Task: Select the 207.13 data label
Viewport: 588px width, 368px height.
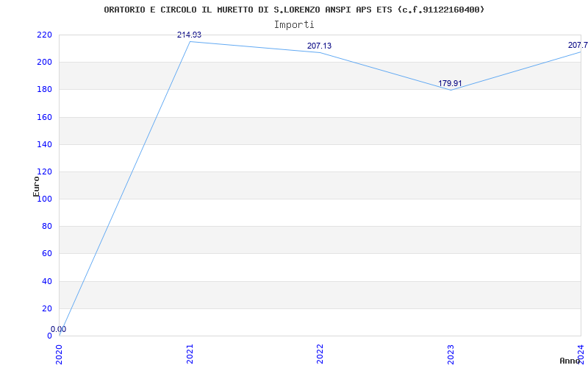Action: click(x=319, y=46)
